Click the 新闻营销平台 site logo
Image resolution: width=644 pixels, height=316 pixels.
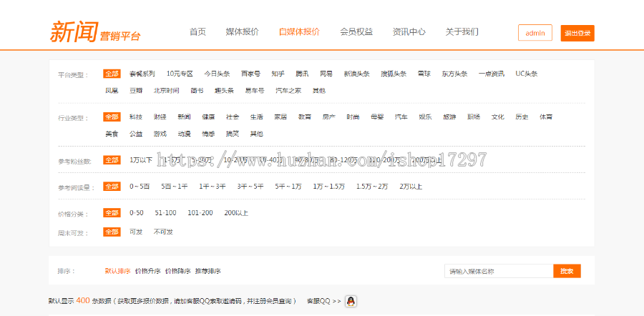coord(95,32)
